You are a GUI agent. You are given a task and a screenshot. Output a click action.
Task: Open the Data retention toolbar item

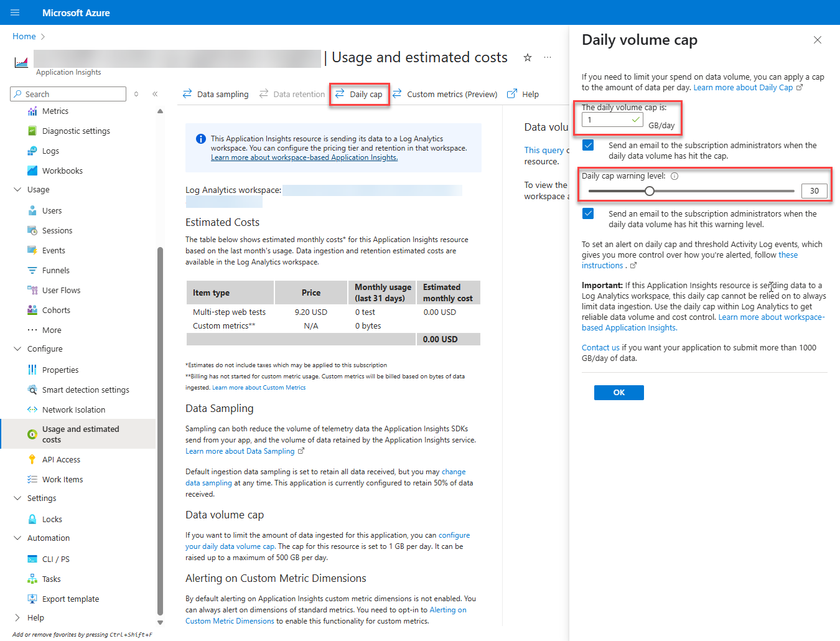pos(292,94)
